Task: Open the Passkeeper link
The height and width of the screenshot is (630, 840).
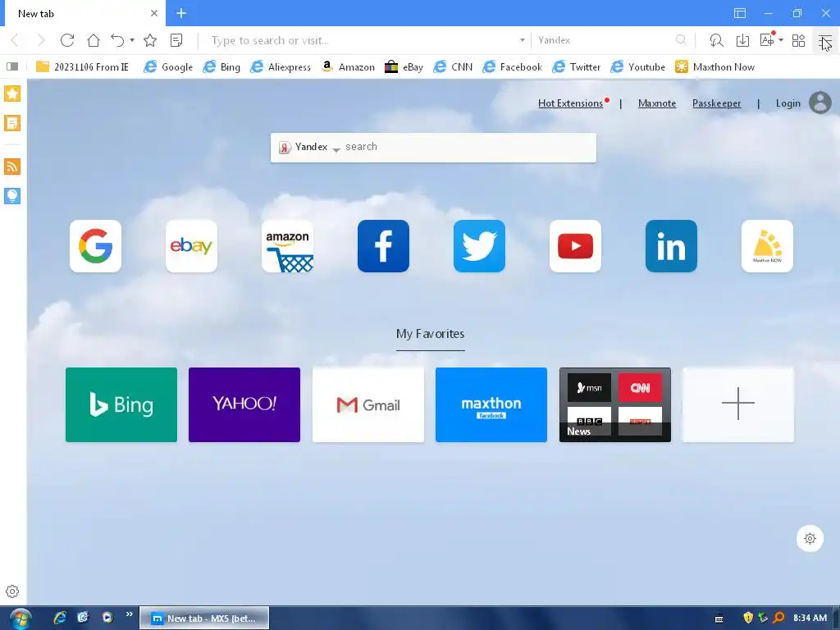Action: coord(716,103)
